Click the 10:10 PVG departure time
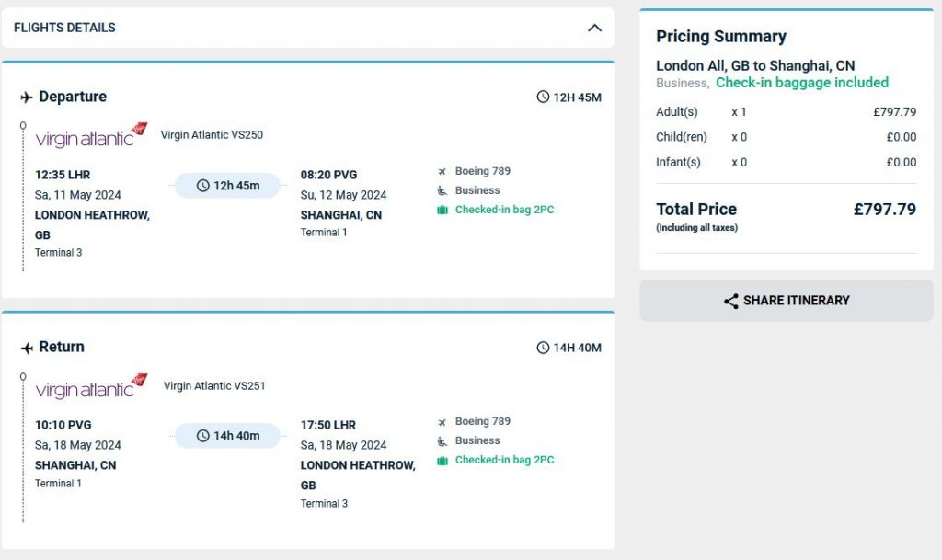 (63, 425)
